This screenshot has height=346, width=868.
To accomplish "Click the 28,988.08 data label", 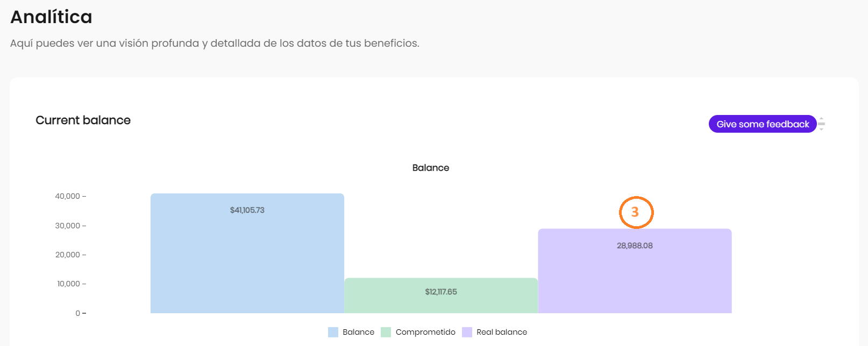I will point(635,246).
